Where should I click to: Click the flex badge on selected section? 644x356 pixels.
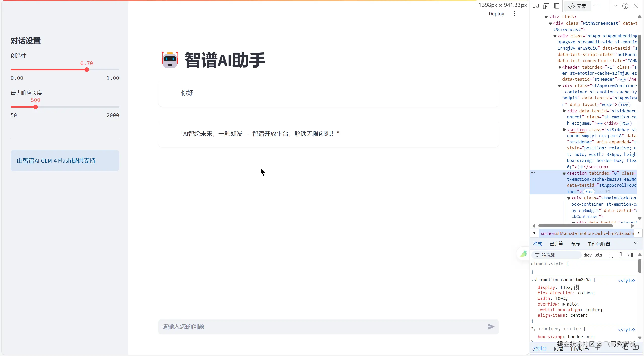point(589,192)
